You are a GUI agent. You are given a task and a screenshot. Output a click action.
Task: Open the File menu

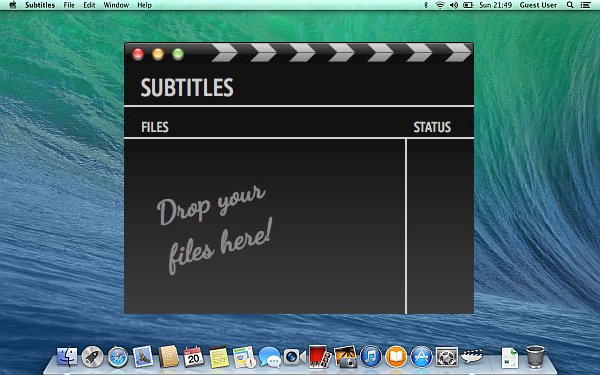pyautogui.click(x=69, y=5)
